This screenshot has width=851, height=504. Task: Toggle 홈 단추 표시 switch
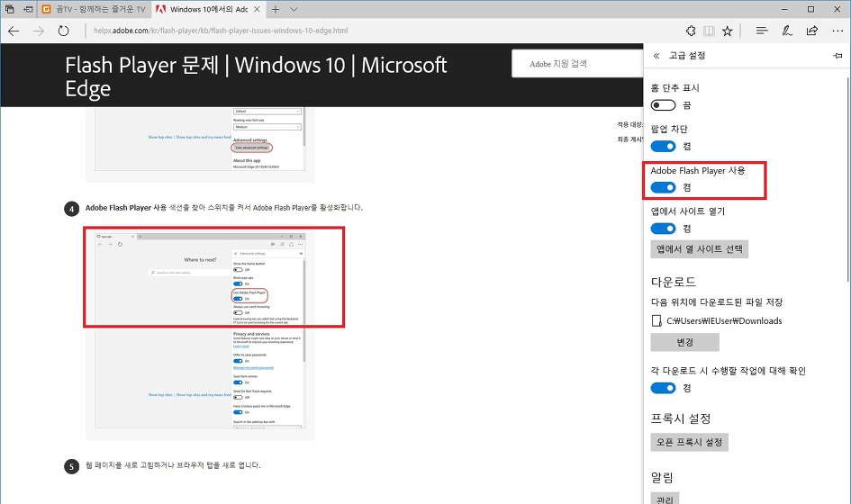(663, 105)
